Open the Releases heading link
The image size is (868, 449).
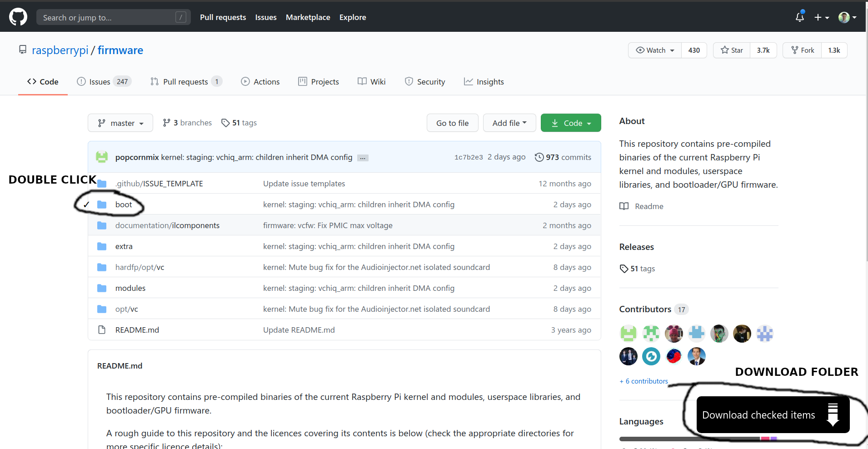click(x=637, y=247)
